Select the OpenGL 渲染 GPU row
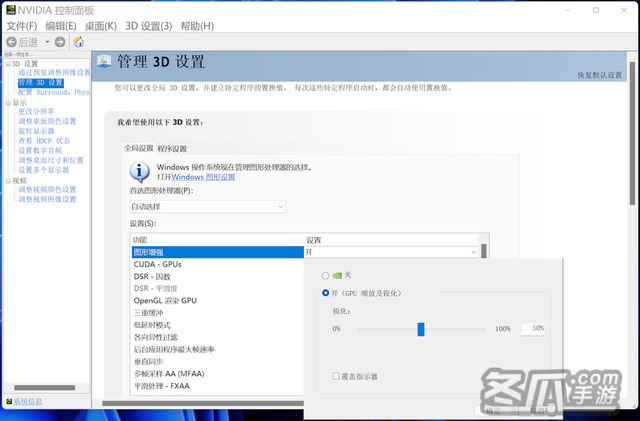This screenshot has width=640, height=421. point(218,301)
